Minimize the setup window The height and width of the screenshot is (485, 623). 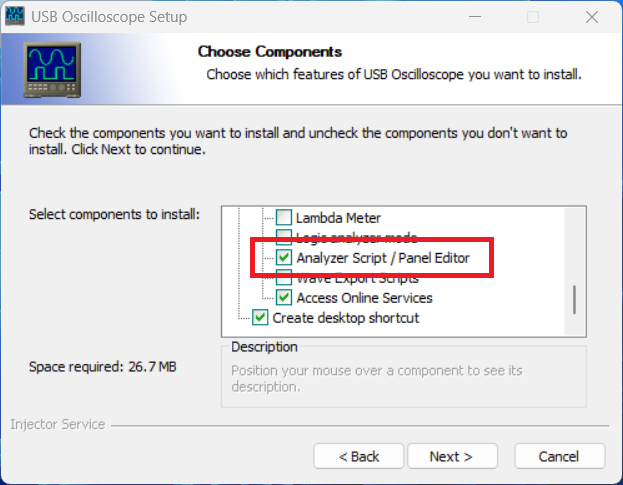pos(475,17)
